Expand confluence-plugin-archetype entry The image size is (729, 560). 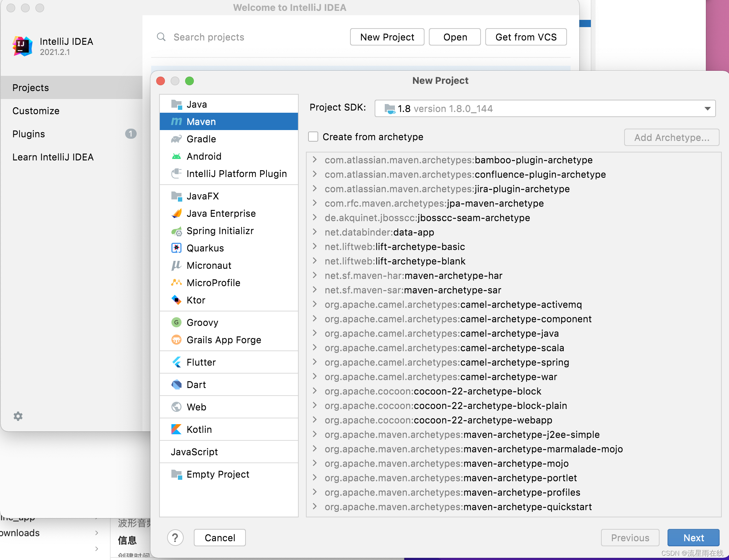(x=315, y=174)
